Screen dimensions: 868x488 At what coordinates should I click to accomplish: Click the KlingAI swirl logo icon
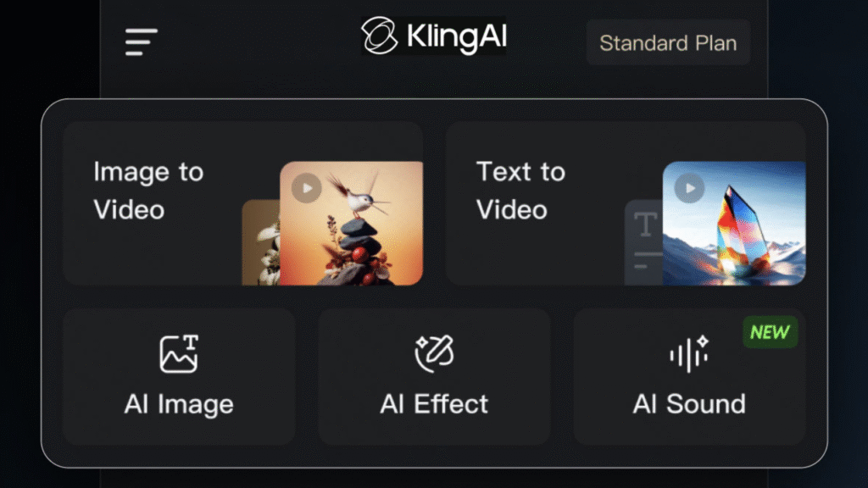click(379, 36)
